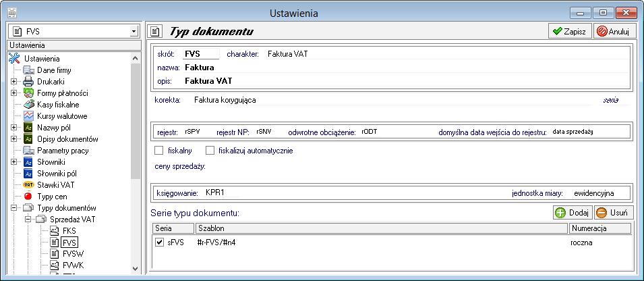Click the seria link
The image size is (644, 281).
(x=611, y=100)
